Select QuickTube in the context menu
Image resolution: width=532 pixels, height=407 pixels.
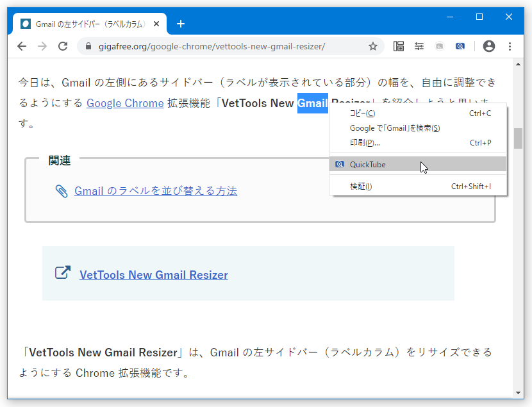coord(418,164)
